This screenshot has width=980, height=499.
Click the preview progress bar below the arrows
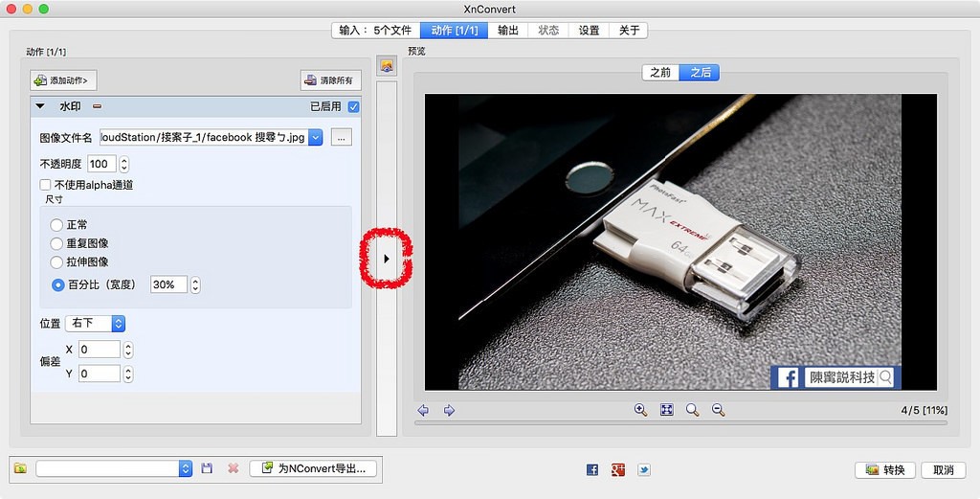680,423
